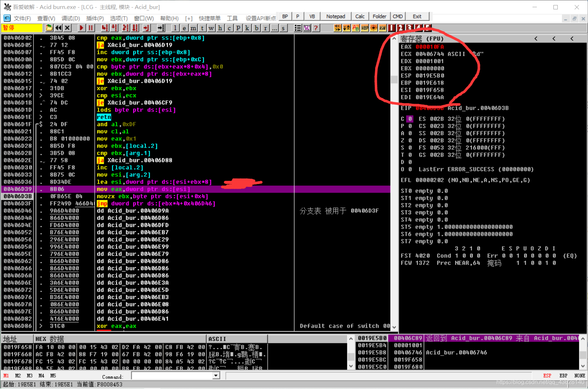Click the VB button
The width and height of the screenshot is (588, 389).
pos(312,17)
